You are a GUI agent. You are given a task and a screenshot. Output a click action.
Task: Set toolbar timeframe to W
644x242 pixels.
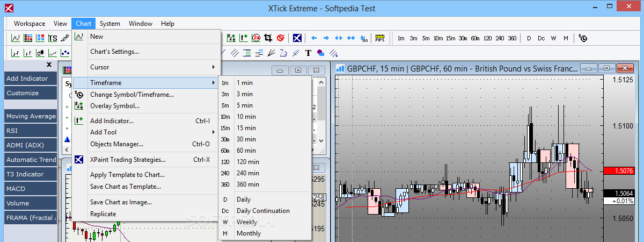coord(553,38)
